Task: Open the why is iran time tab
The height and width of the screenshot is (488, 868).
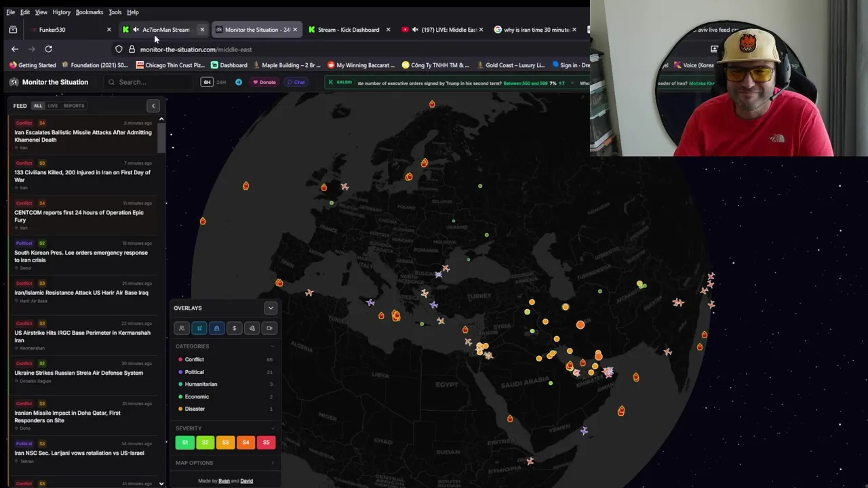Action: [x=535, y=30]
